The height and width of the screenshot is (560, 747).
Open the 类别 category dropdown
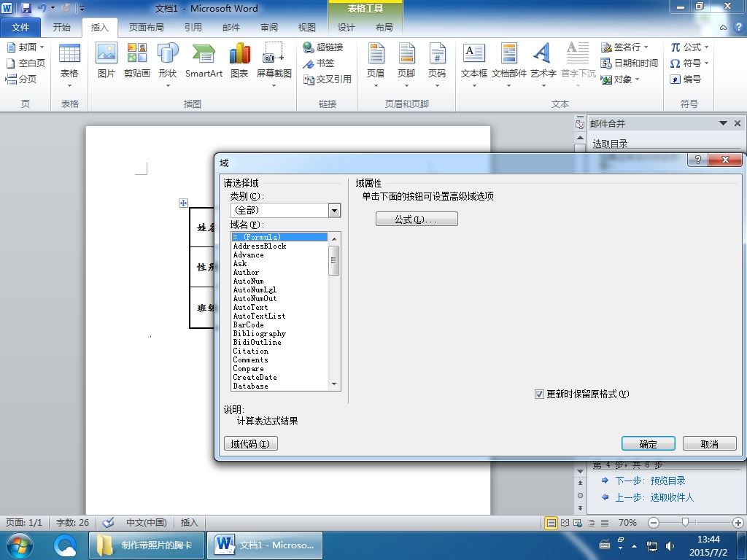334,210
